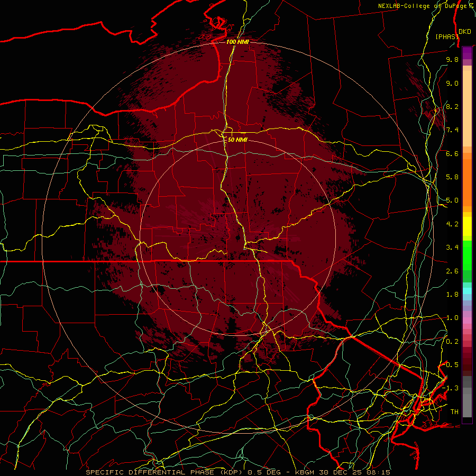476x476 pixels.
Task: Click the 4.2 scale value
Action: [x=452, y=224]
